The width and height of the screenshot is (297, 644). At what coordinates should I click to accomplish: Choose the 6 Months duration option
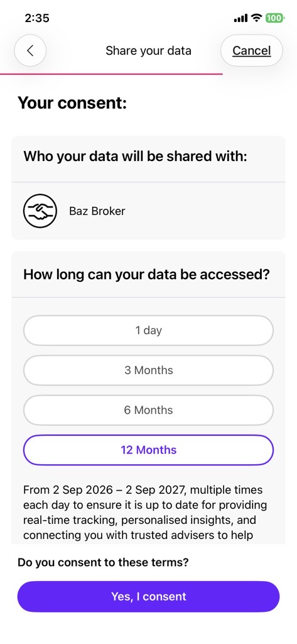148,410
